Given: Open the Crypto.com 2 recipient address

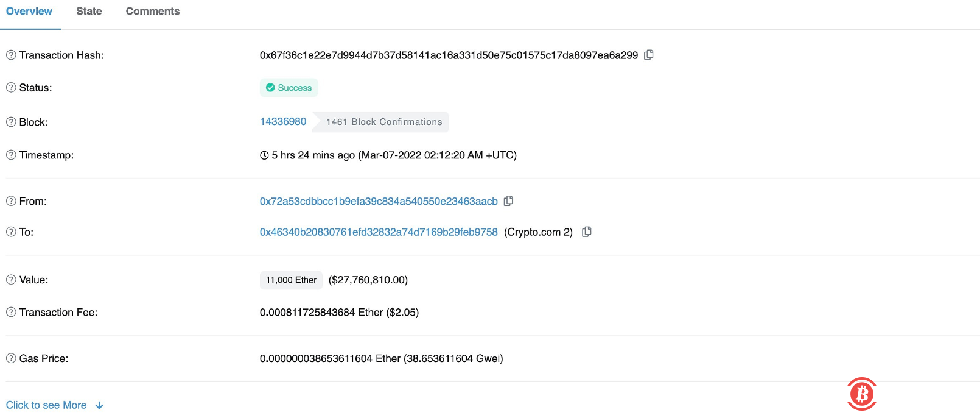Looking at the screenshot, I should click(x=378, y=232).
